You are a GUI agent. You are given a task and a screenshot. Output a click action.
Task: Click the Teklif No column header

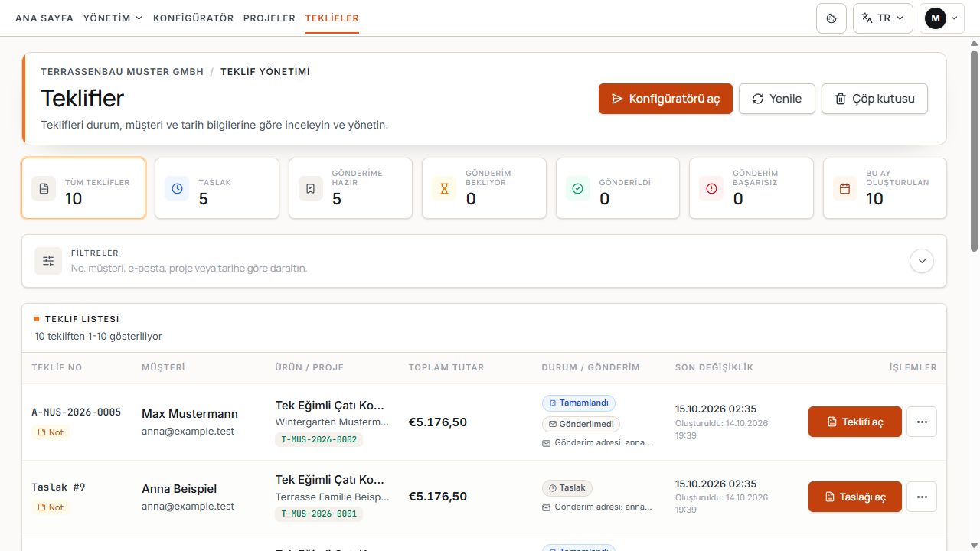tap(57, 367)
